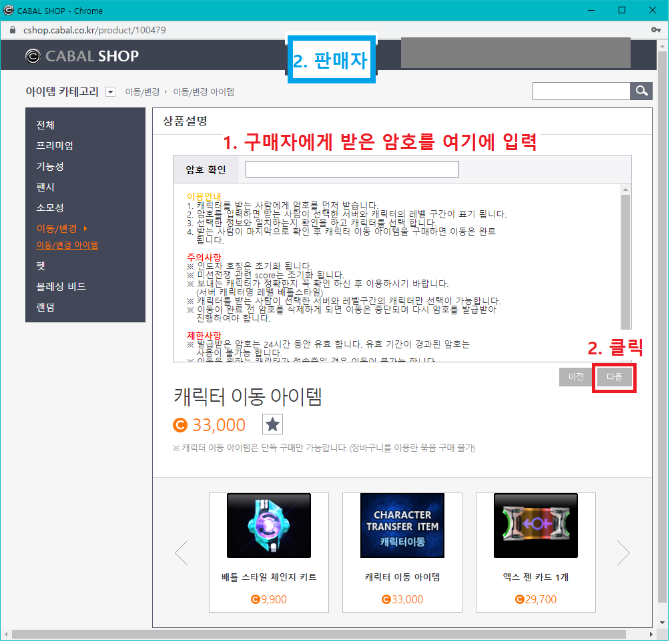Focus the 암호 확인 input field
The height and width of the screenshot is (644, 672).
(x=354, y=170)
